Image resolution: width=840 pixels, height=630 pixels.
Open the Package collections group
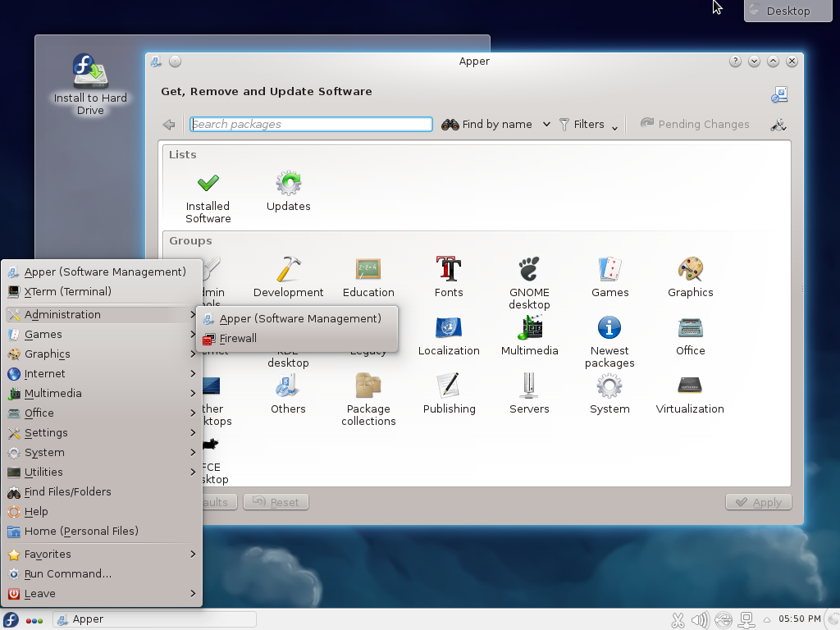click(x=368, y=399)
